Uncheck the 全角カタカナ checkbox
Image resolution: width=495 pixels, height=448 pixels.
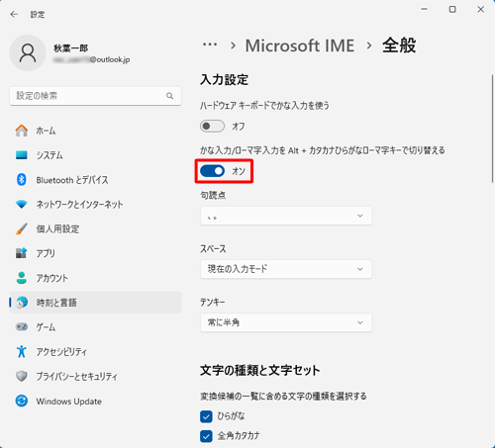click(206, 436)
